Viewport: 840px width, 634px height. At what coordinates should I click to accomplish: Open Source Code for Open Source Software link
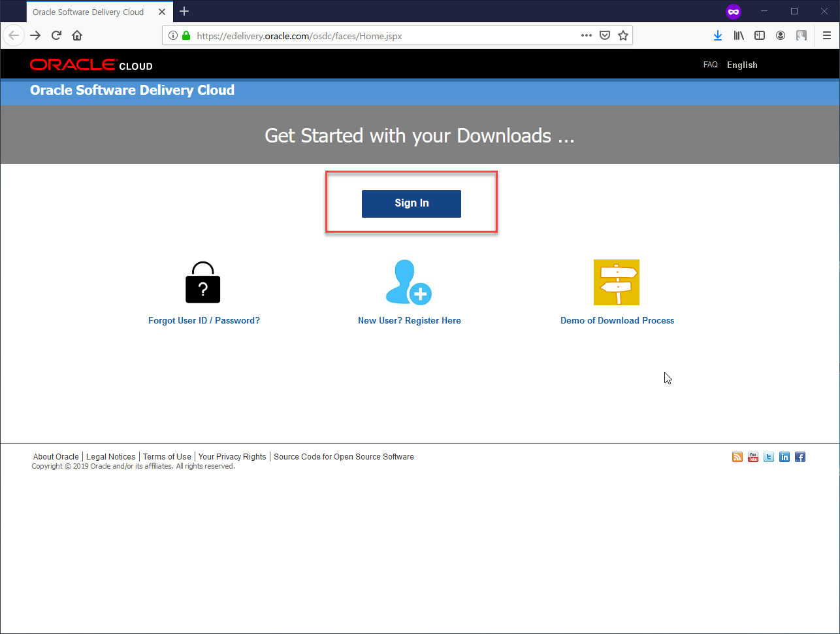coord(344,457)
